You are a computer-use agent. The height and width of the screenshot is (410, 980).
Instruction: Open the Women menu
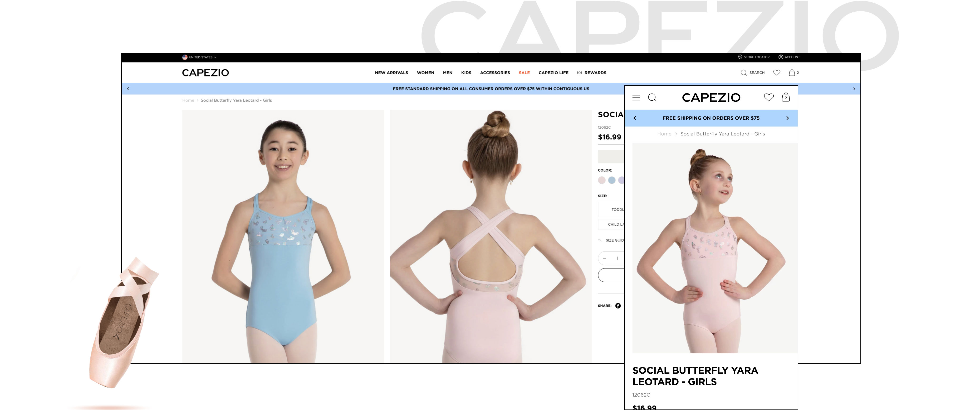(x=425, y=73)
